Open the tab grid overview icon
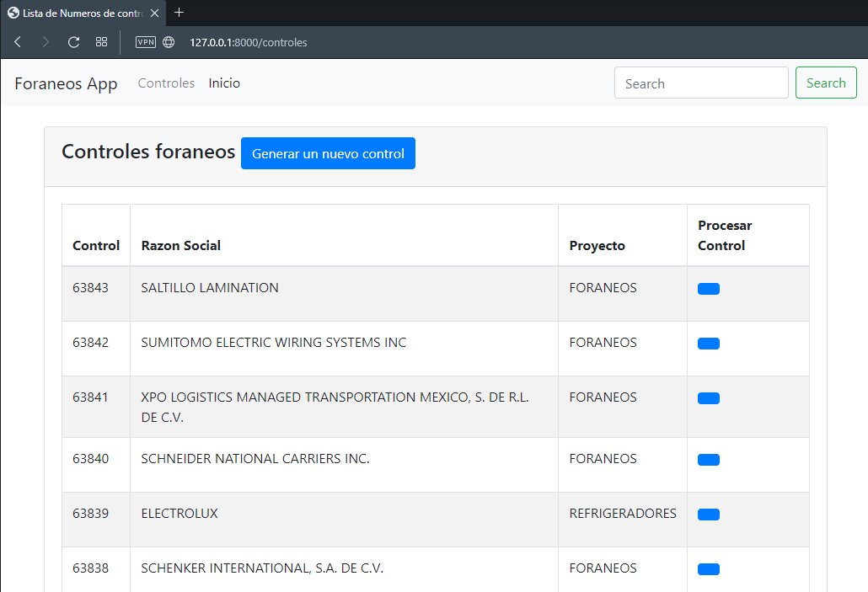 pos(101,42)
